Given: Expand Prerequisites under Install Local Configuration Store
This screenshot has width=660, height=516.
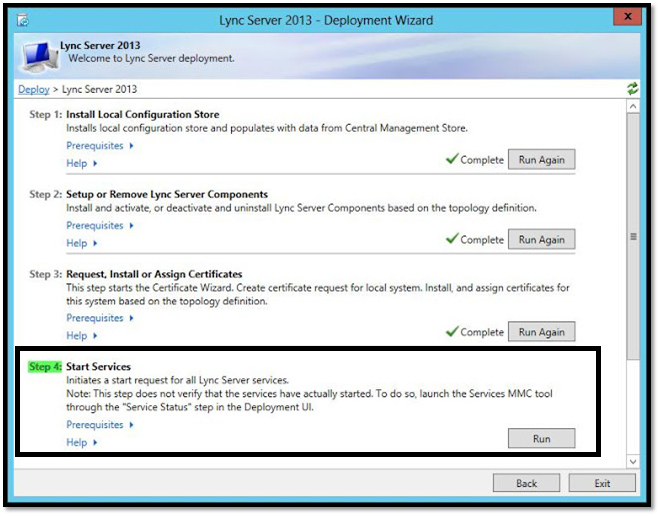Looking at the screenshot, I should point(100,146).
